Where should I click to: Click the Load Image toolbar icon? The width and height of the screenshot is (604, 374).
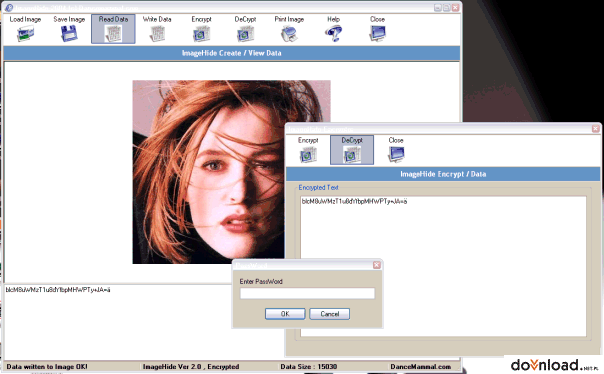click(x=25, y=34)
